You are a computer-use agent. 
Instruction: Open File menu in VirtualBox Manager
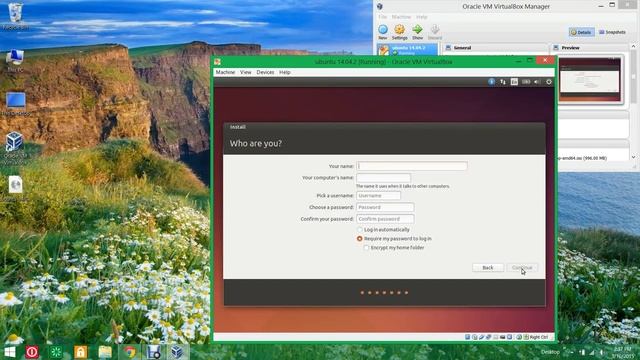coord(382,17)
